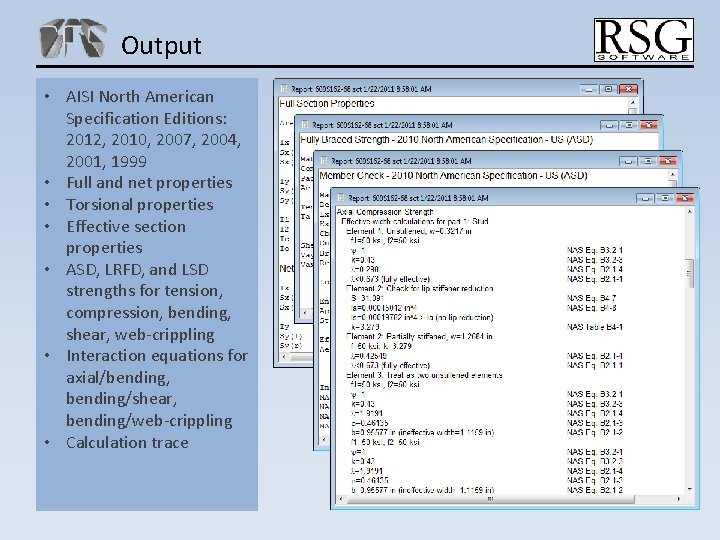The image size is (720, 540).
Task: Click the 'Net' heading in Full Section Properties window
Action: (x=286, y=268)
